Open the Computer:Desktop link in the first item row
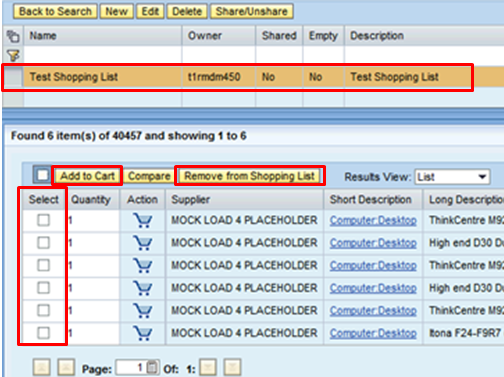This screenshot has width=504, height=377. [x=373, y=220]
